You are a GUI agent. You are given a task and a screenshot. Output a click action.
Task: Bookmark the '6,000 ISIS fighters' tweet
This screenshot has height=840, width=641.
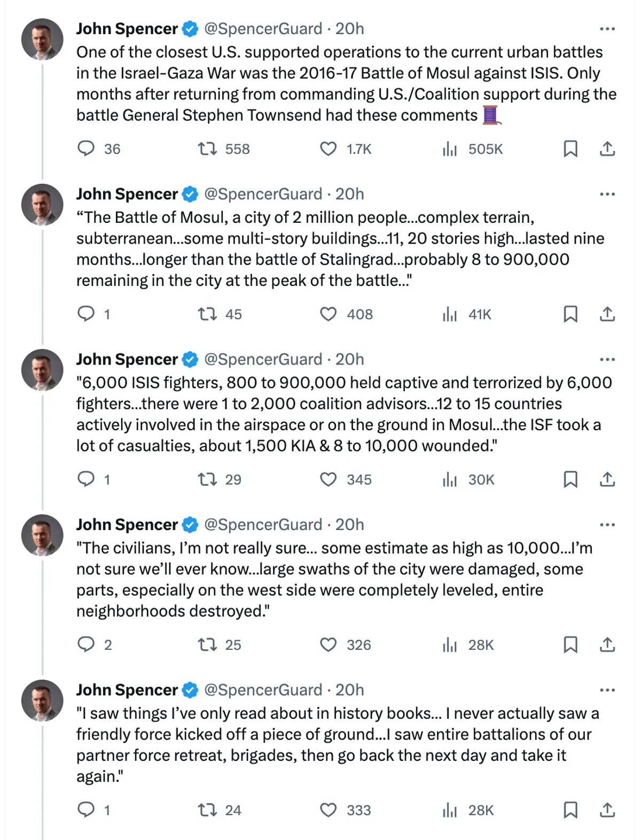point(570,479)
